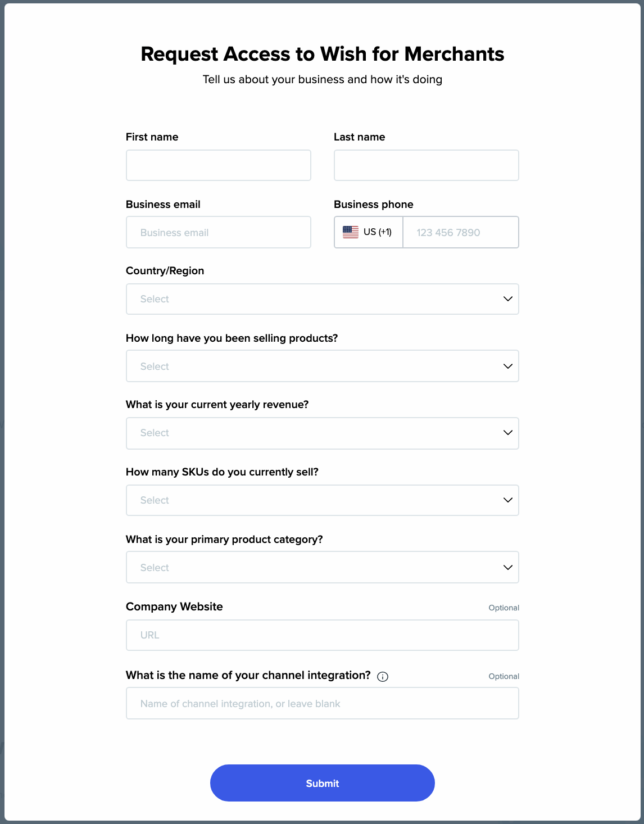This screenshot has height=824, width=644.
Task: Click the yearly revenue chevron arrow
Action: click(507, 433)
